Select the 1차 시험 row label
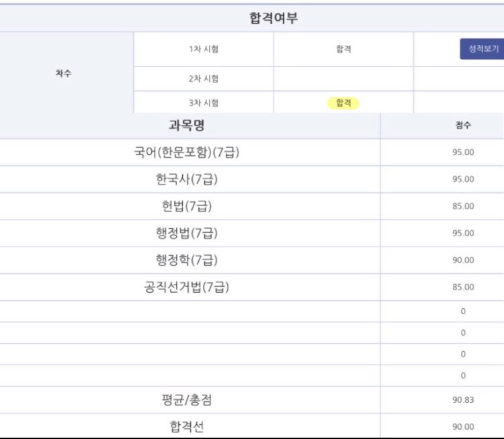This screenshot has width=504, height=439. 204,49
